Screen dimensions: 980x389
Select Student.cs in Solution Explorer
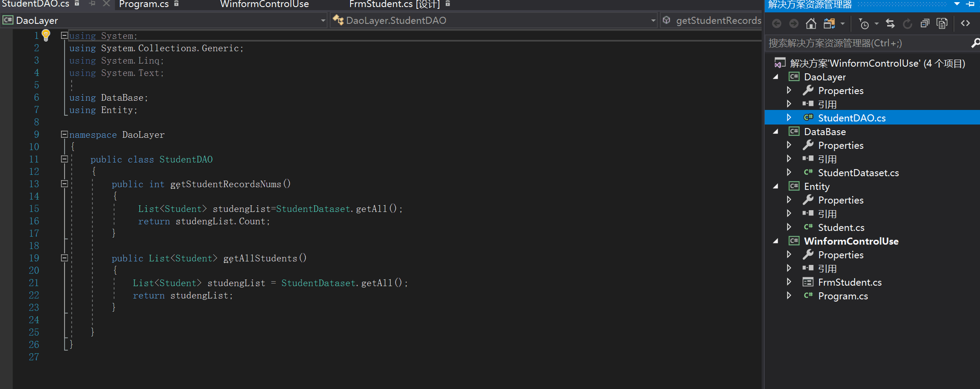[x=841, y=227]
